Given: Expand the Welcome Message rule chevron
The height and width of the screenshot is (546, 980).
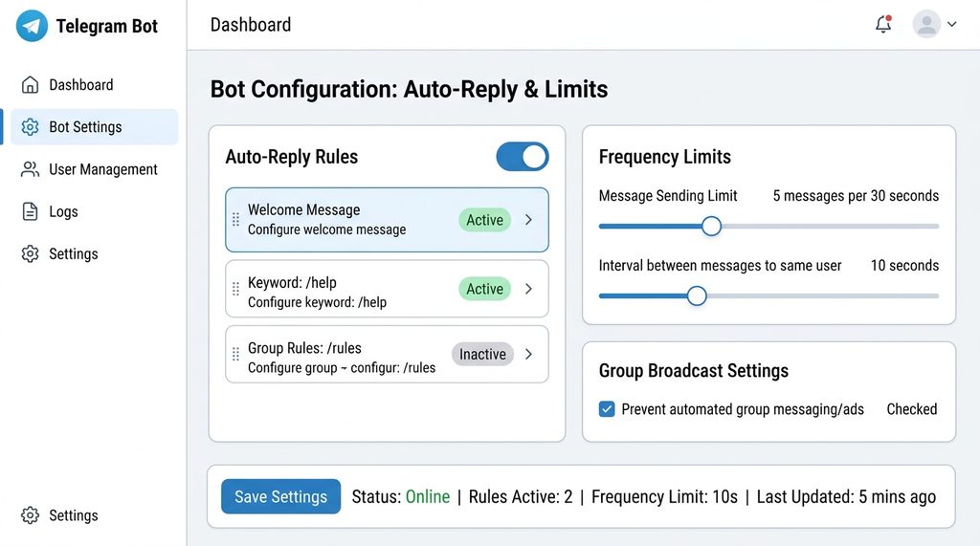Looking at the screenshot, I should pyautogui.click(x=528, y=220).
